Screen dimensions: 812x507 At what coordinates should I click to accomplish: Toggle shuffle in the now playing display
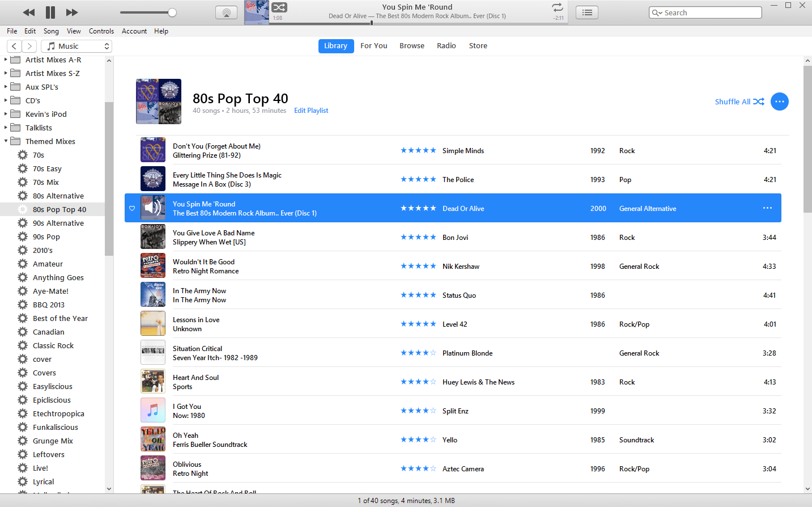pyautogui.click(x=279, y=7)
